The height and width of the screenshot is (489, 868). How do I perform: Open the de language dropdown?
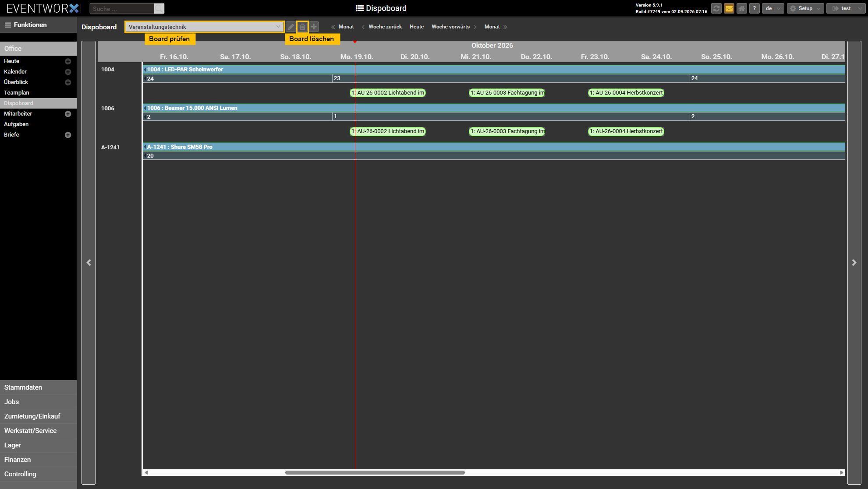(x=773, y=8)
